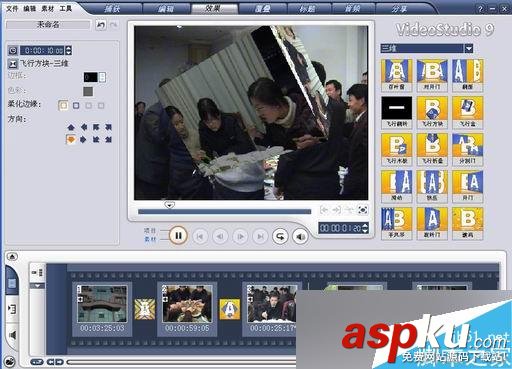
Task: Select the yellow transition between second and third clips
Action: pyautogui.click(x=230, y=309)
